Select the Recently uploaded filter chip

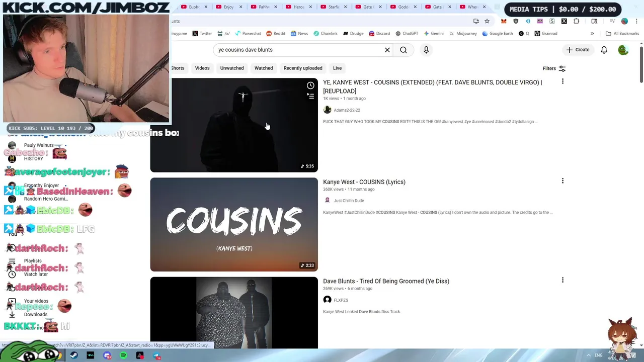[x=303, y=68]
